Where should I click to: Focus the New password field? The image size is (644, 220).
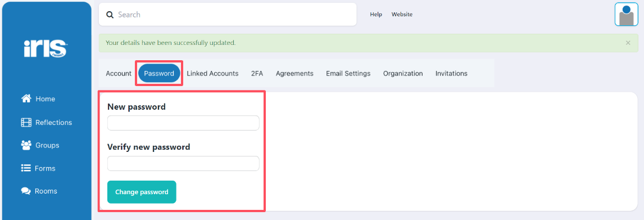click(183, 123)
